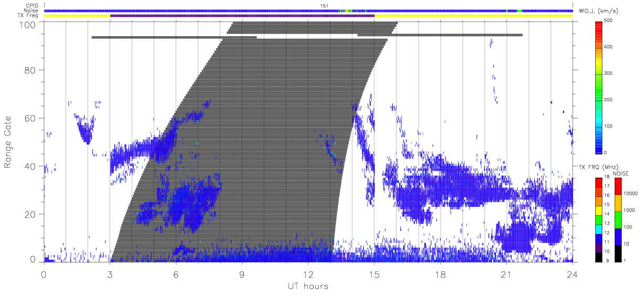Click the red 18 MHz legend swatch
Image resolution: width=644 pixels, height=297 pixels.
coord(599,182)
